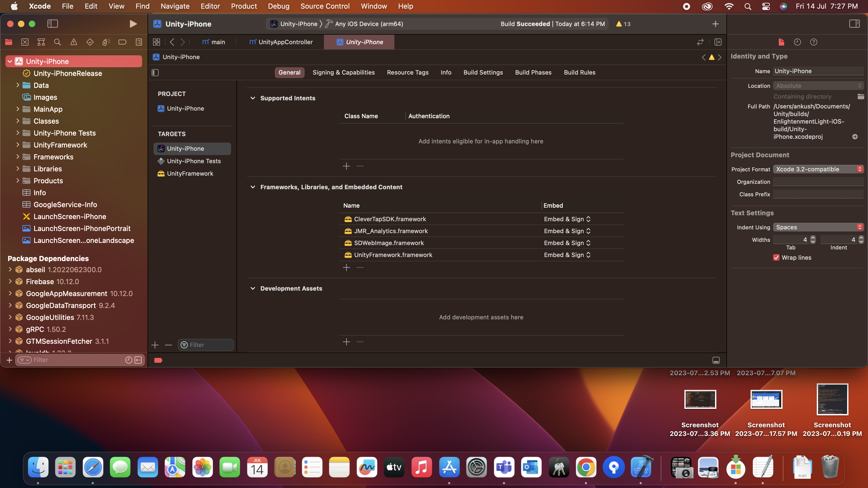Click the Organization text field
The height and width of the screenshot is (488, 868).
[x=818, y=182]
